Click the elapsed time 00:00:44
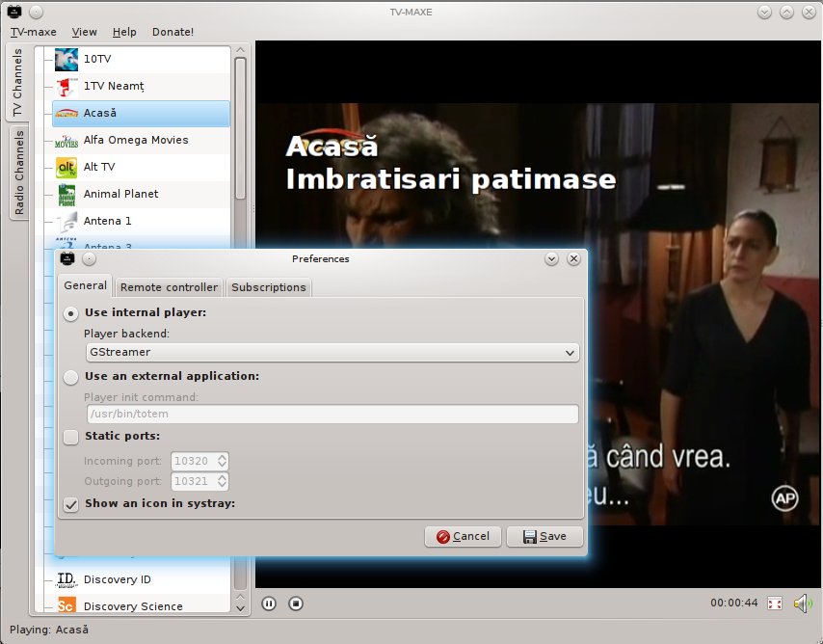 tap(733, 604)
